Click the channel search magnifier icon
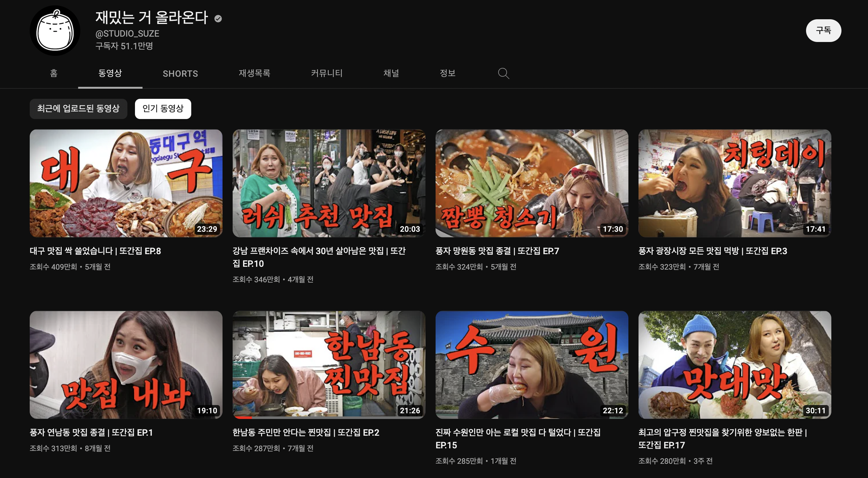 504,73
